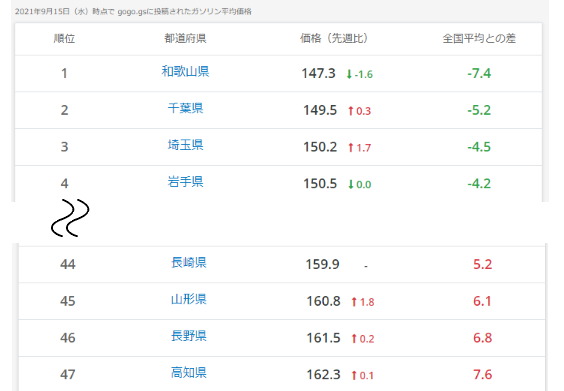Viewport: 564px width, 391px height.
Task: Click the green down arrow beside 0.0
Action: 351,185
